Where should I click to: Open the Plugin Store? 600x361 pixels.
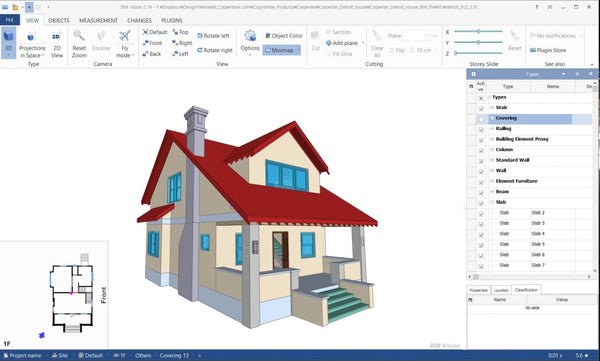click(548, 50)
